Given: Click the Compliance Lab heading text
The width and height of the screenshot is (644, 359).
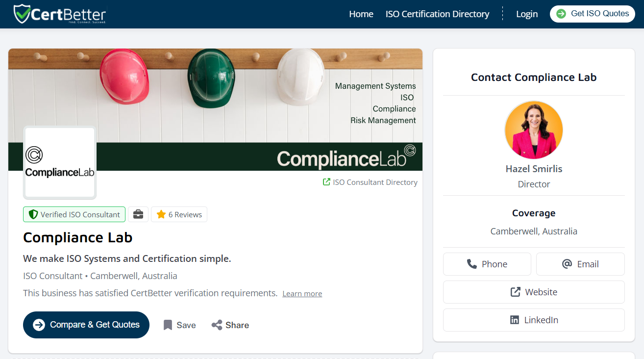Looking at the screenshot, I should point(77,237).
